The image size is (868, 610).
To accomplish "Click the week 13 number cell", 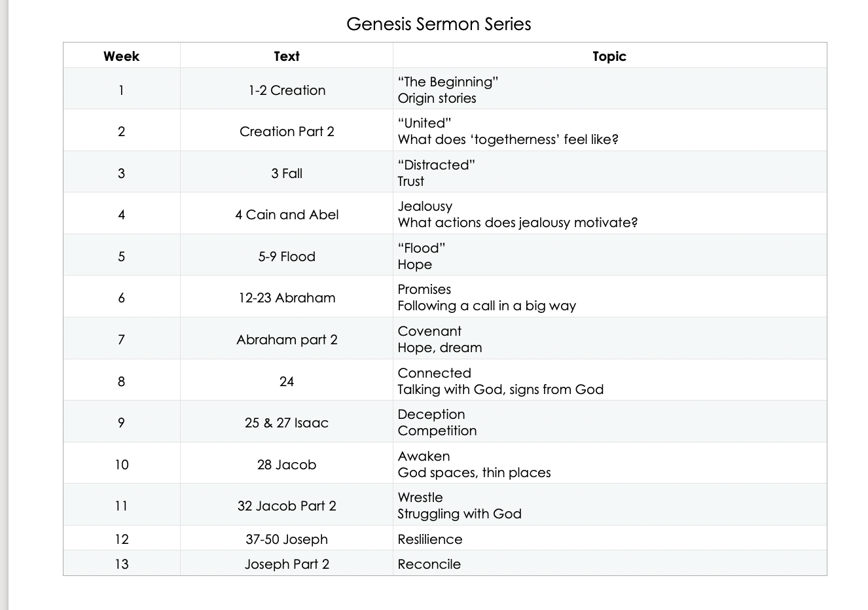I will point(121,564).
